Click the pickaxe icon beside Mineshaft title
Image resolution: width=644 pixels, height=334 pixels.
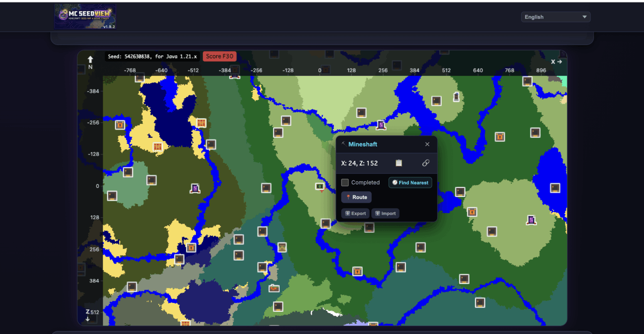(x=343, y=144)
